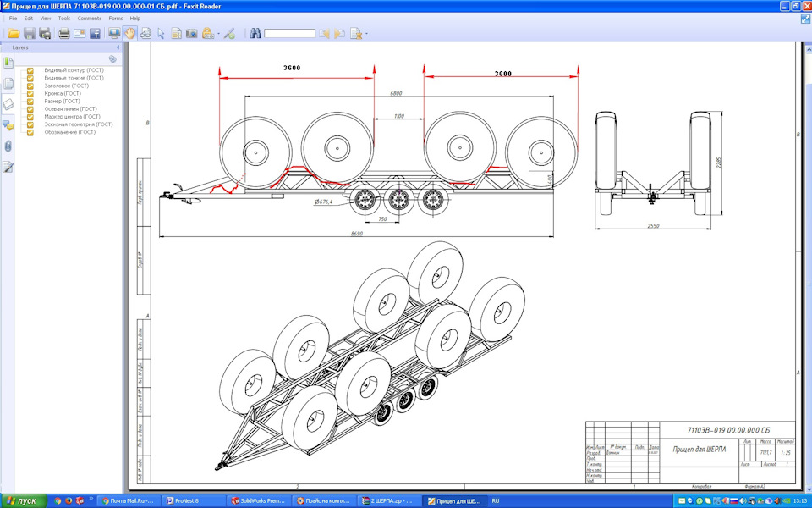Open the search options dropdown arrow
812x508 pixels.
pyautogui.click(x=366, y=34)
